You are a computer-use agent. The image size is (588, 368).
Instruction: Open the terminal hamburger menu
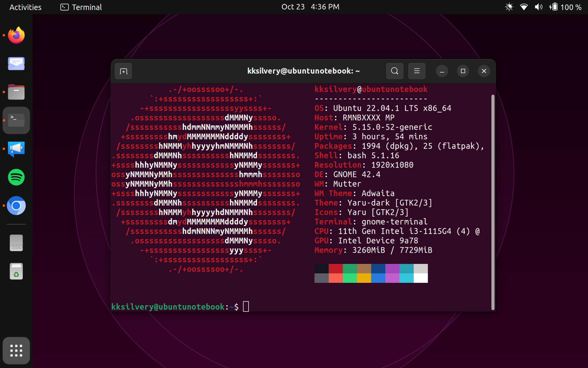(416, 71)
